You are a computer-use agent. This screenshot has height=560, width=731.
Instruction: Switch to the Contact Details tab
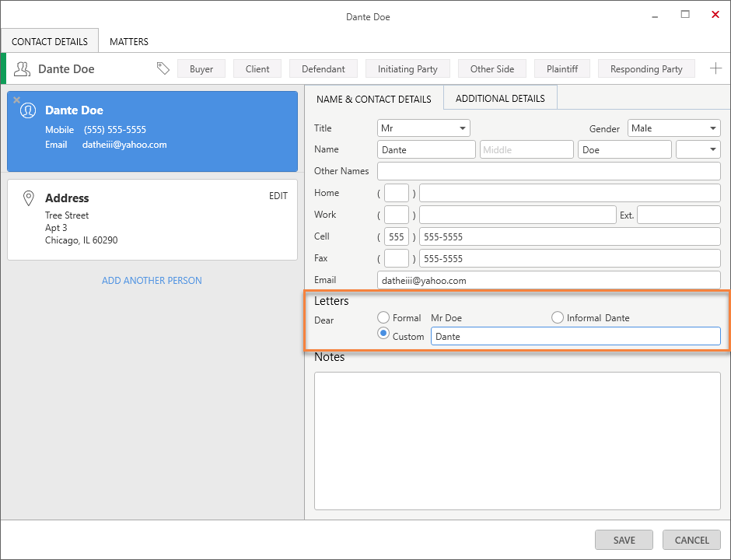[50, 41]
